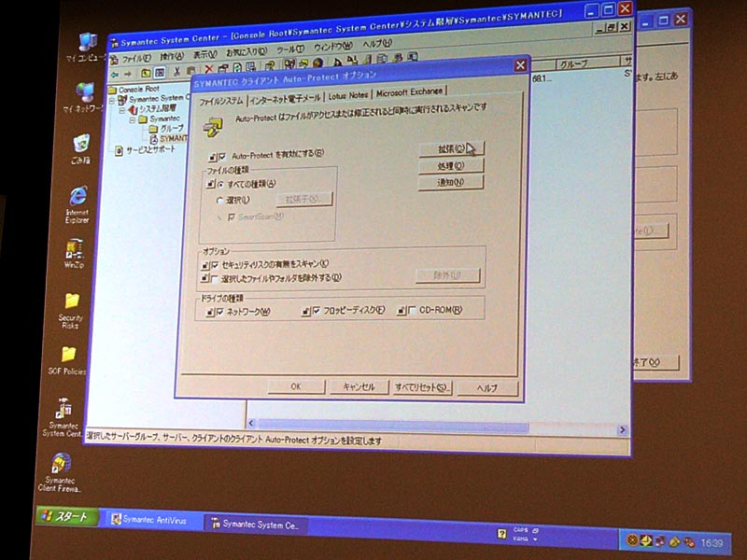Open the Security Risks desktop folder

pos(71,311)
